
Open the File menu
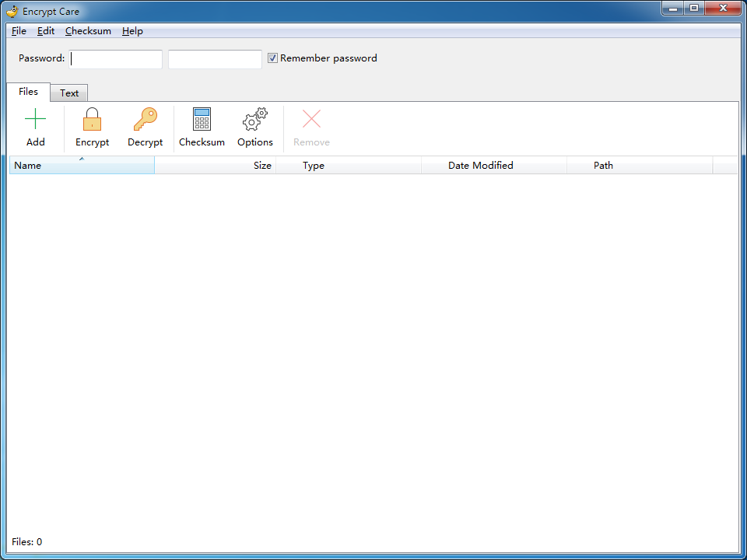pos(19,31)
